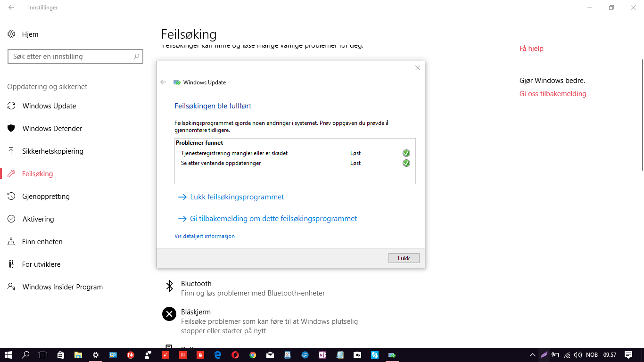Check battery status tray icon

pyautogui.click(x=555, y=355)
